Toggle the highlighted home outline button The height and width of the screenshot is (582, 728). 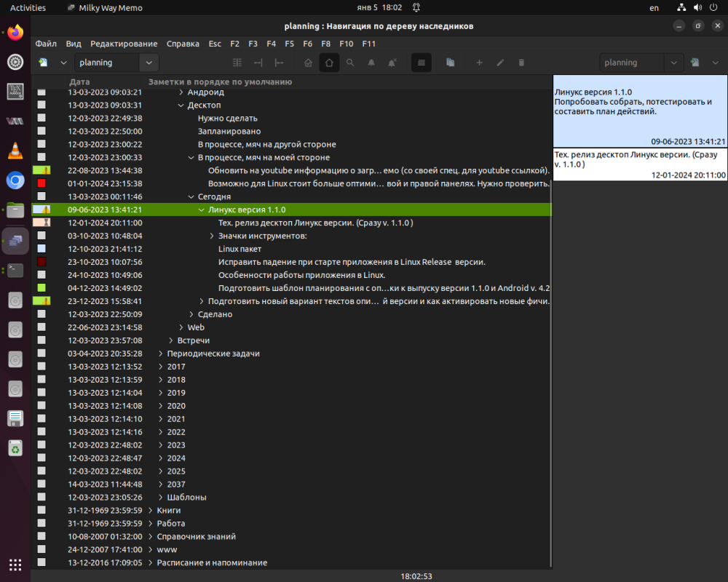(329, 63)
